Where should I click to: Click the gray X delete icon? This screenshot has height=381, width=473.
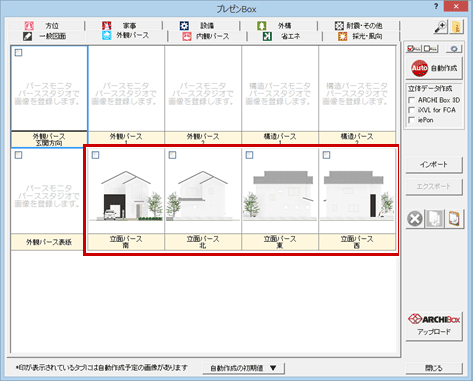click(415, 219)
